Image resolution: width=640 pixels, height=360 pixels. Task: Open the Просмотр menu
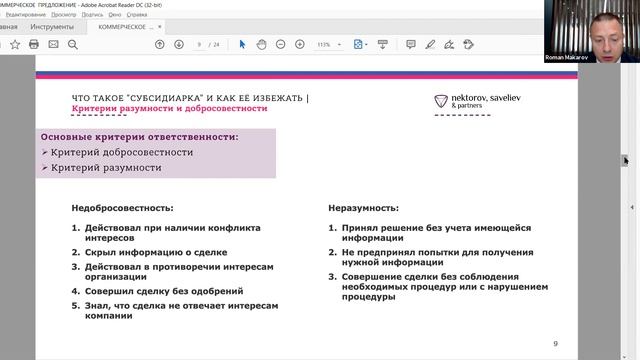(64, 15)
